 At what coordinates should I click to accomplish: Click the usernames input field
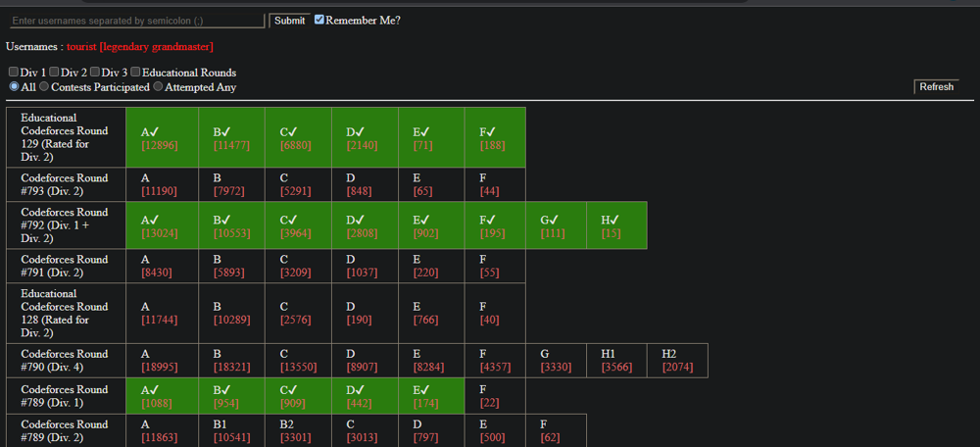tap(137, 21)
